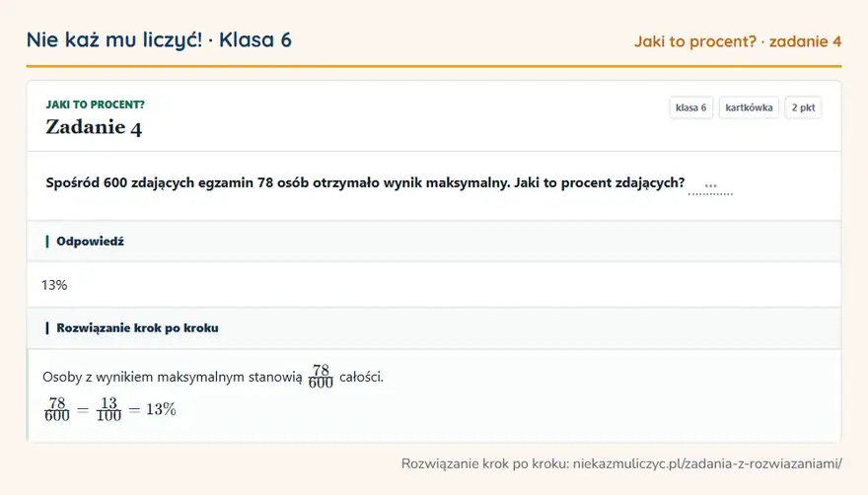
Task: Click the 'Nie każ mu liczyć! · Klasa 6' title
Action: tap(159, 40)
